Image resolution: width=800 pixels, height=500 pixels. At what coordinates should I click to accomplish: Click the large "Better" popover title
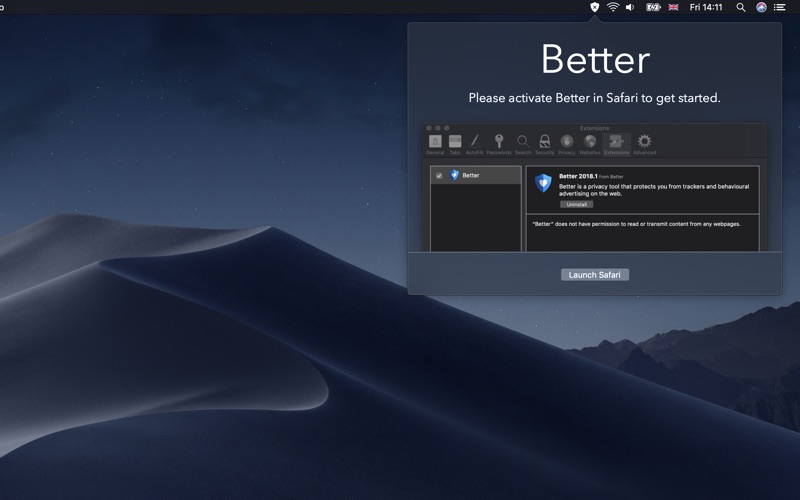[595, 60]
